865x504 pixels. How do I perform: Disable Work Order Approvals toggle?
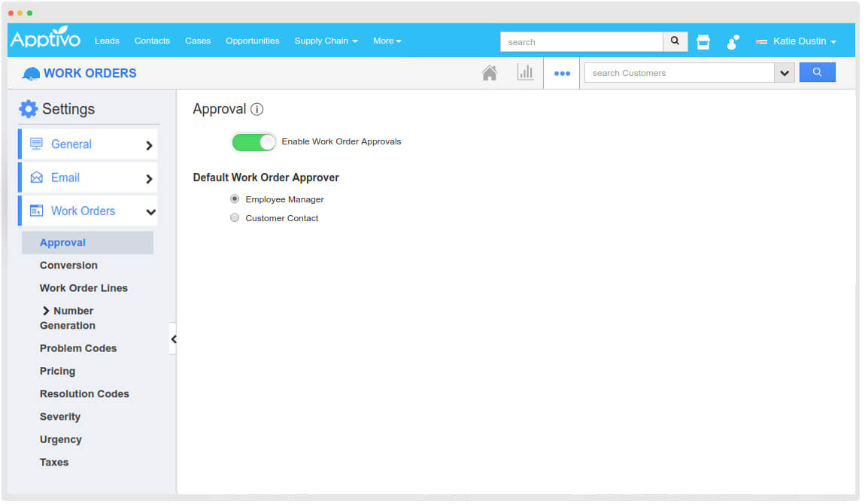(253, 141)
